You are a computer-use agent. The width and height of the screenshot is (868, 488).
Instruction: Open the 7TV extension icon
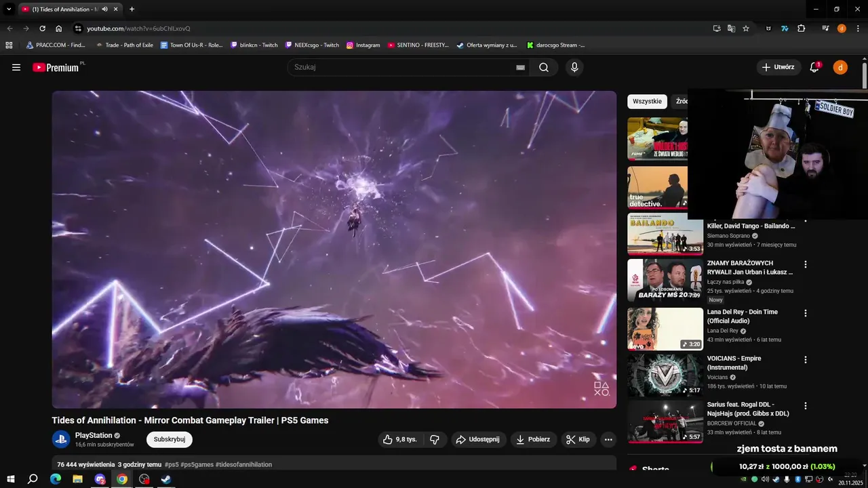coord(785,28)
